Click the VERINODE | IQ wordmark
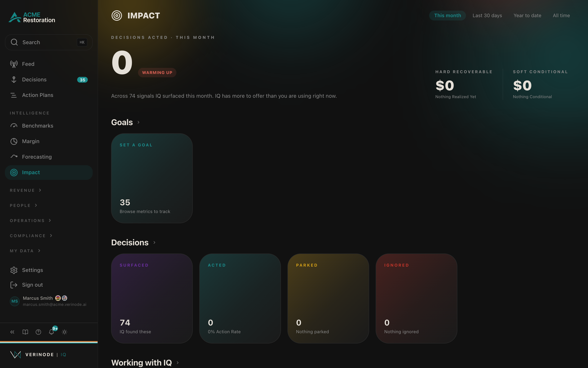This screenshot has width=588, height=368. (x=46, y=355)
